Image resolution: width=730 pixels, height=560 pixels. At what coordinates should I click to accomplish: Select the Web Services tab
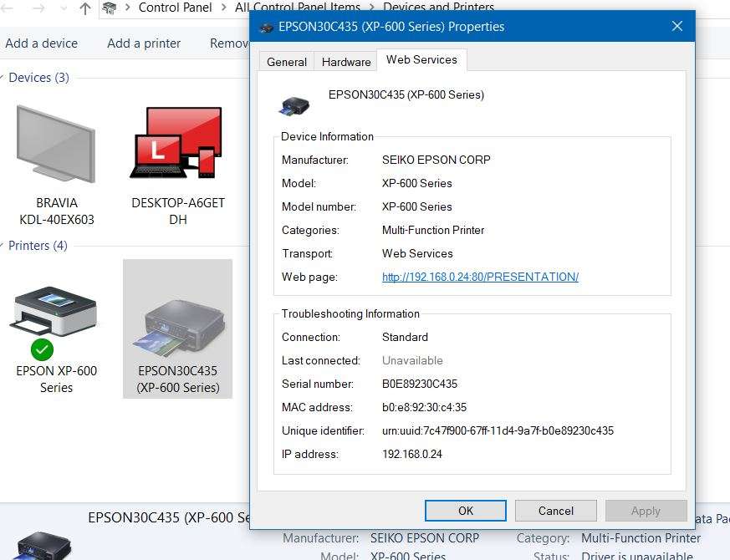[x=421, y=59]
